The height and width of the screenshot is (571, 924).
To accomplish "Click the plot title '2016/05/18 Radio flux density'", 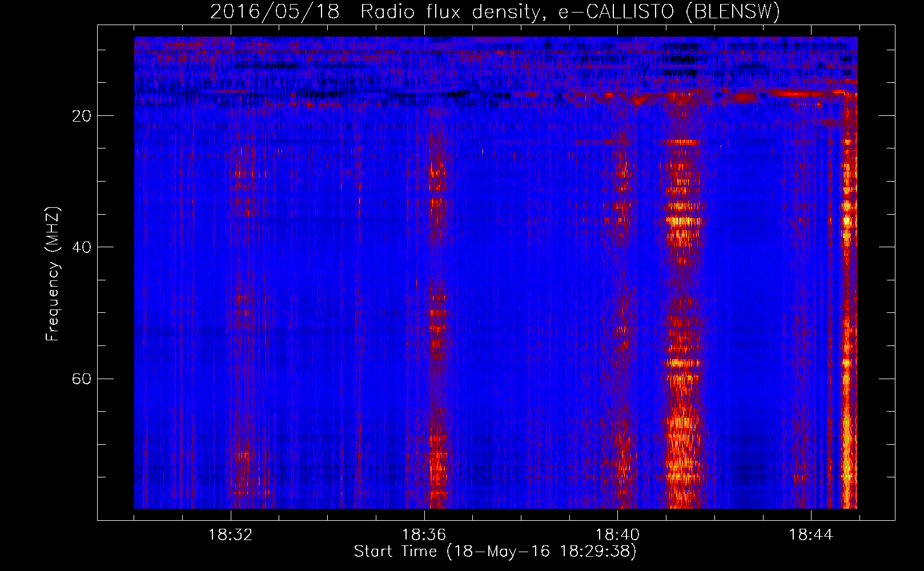I will coord(495,11).
